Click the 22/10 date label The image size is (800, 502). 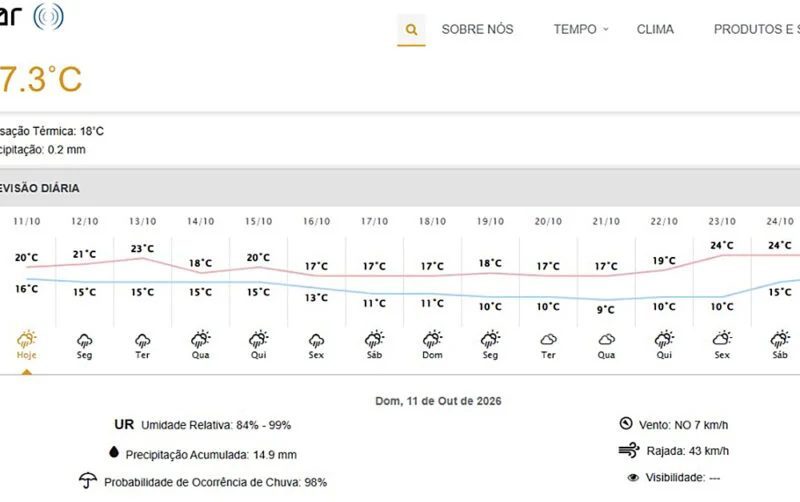tap(664, 221)
